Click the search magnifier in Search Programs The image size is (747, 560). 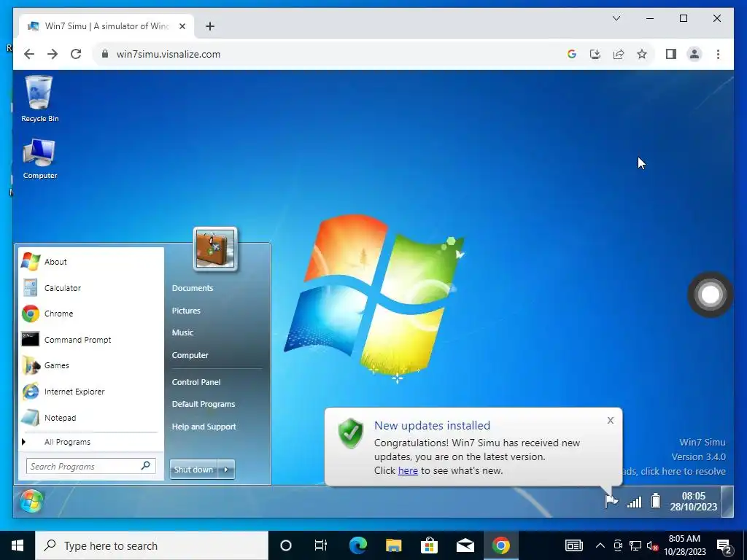tap(145, 466)
